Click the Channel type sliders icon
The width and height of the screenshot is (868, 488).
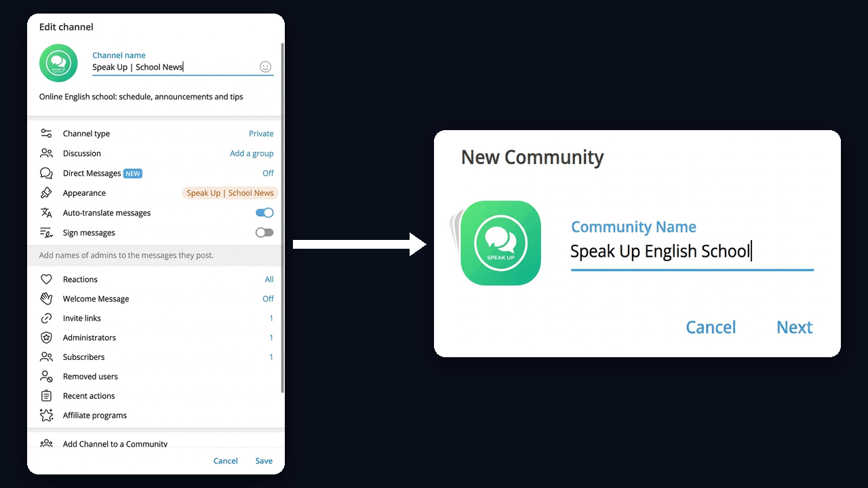(x=46, y=134)
